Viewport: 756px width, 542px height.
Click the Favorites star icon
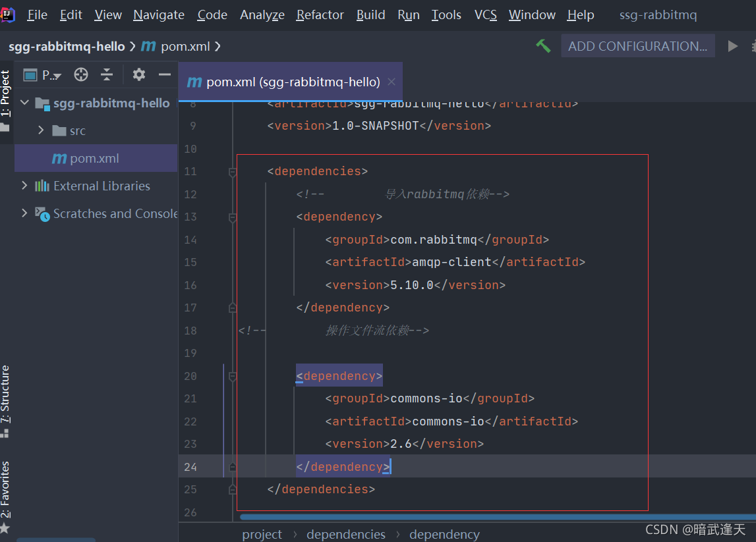[x=5, y=529]
